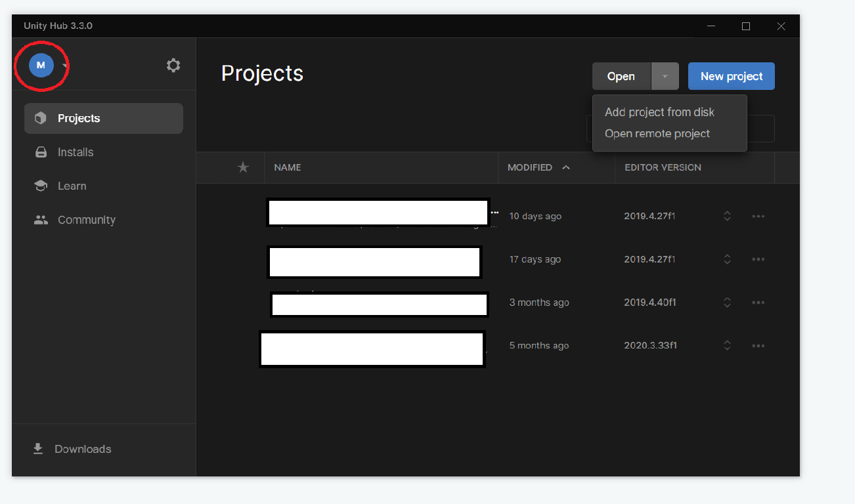Change editor version for 17 days ago project
The width and height of the screenshot is (855, 504).
tap(727, 259)
